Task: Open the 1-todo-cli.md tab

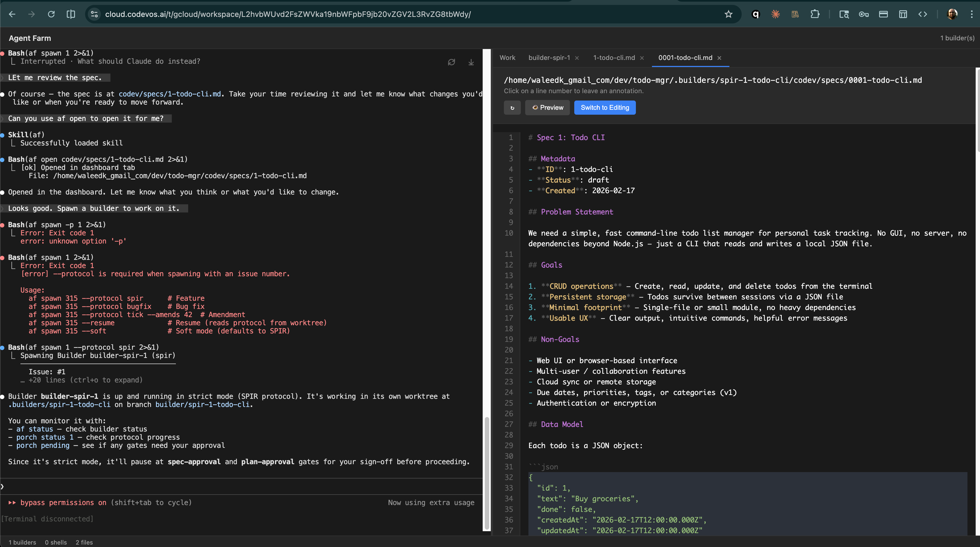Action: (x=614, y=58)
